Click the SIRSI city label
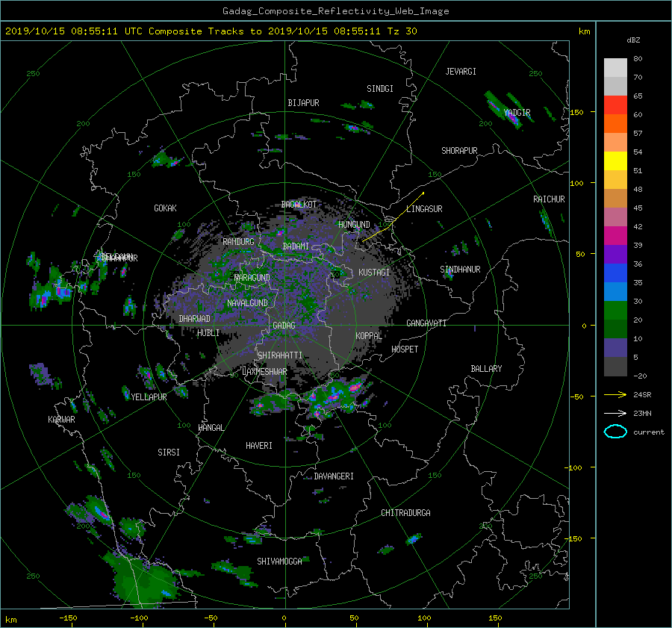 pos(169,453)
